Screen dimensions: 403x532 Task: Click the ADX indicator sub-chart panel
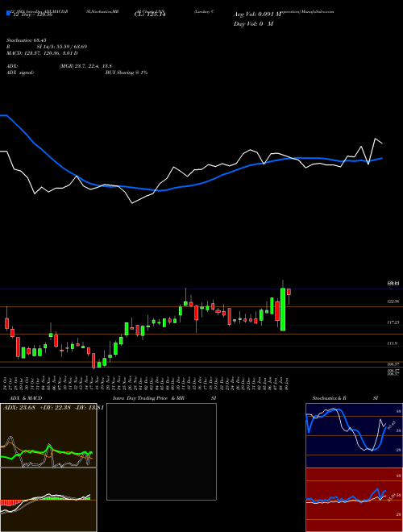click(x=48, y=435)
